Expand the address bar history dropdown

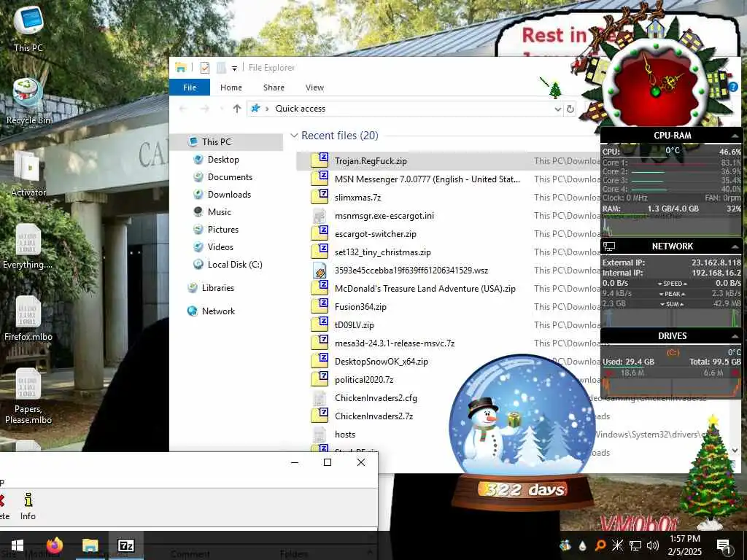click(x=558, y=109)
